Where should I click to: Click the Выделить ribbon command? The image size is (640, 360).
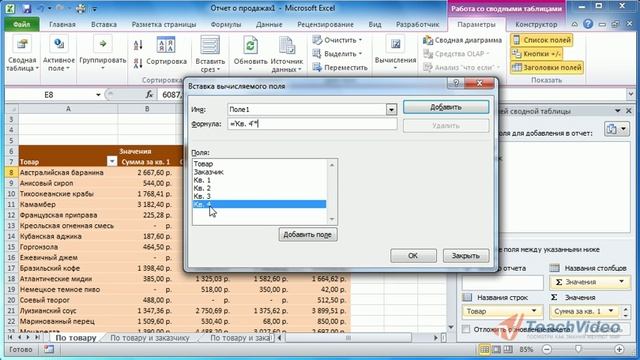338,53
